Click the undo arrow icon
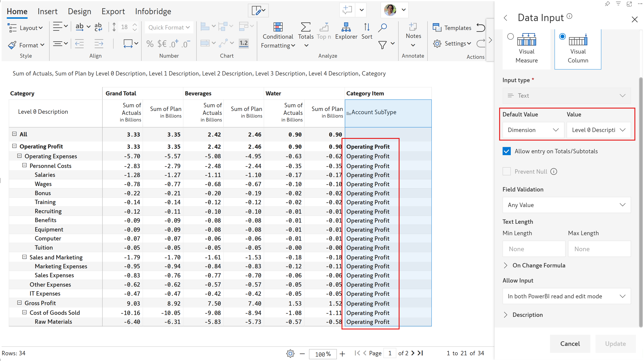The height and width of the screenshot is (361, 644). tap(481, 27)
